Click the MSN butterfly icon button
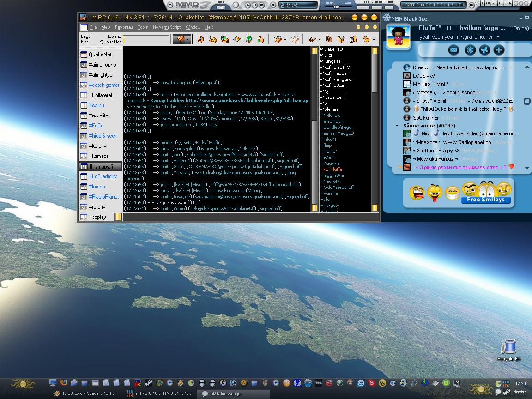This screenshot has height=399, width=532. (484, 50)
